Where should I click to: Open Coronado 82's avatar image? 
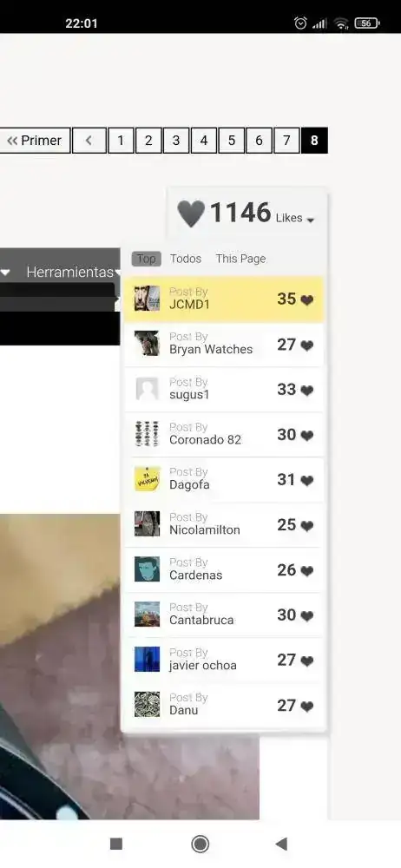pyautogui.click(x=147, y=433)
